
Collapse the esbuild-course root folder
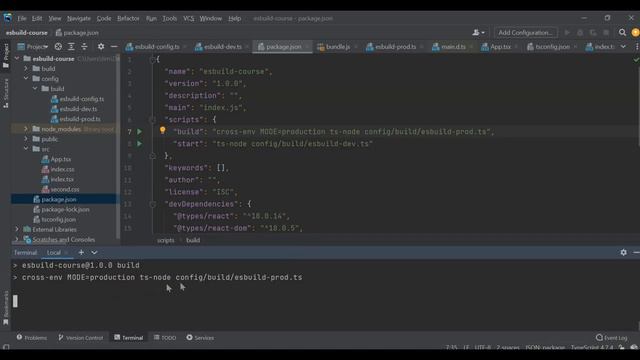(17, 59)
